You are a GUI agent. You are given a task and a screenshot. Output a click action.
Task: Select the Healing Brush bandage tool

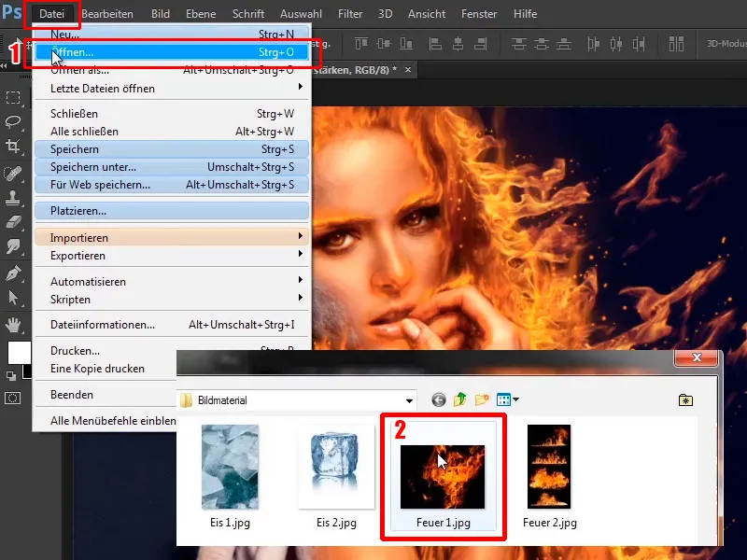point(13,173)
